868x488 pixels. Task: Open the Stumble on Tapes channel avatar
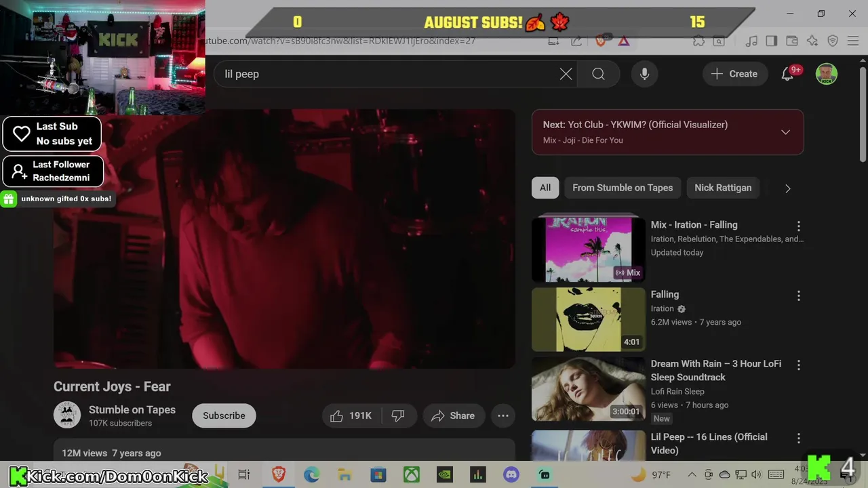[x=67, y=415]
